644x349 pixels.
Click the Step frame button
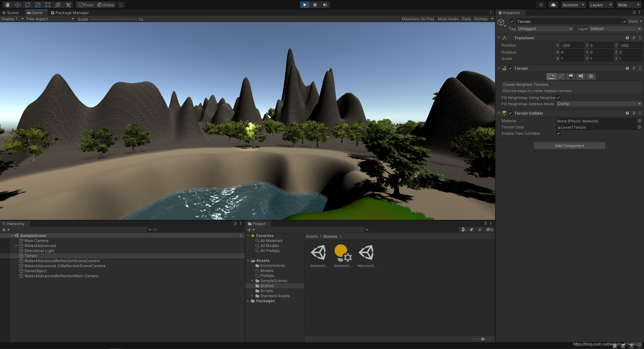(325, 5)
